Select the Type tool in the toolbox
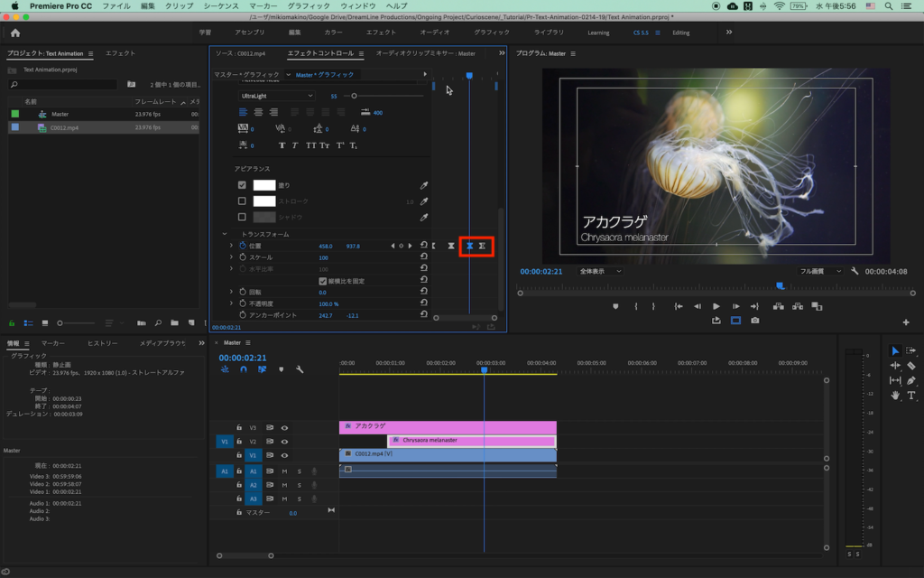Image resolution: width=924 pixels, height=578 pixels. pyautogui.click(x=911, y=396)
